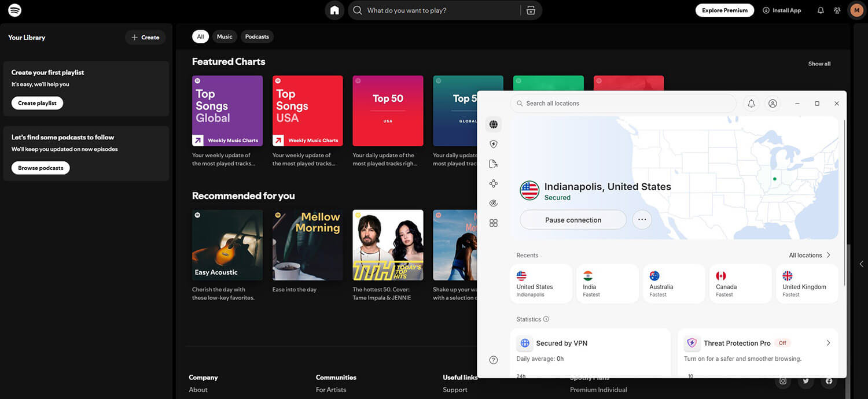
Task: Open Meshnet icon in VPN sidebar
Action: [x=494, y=183]
